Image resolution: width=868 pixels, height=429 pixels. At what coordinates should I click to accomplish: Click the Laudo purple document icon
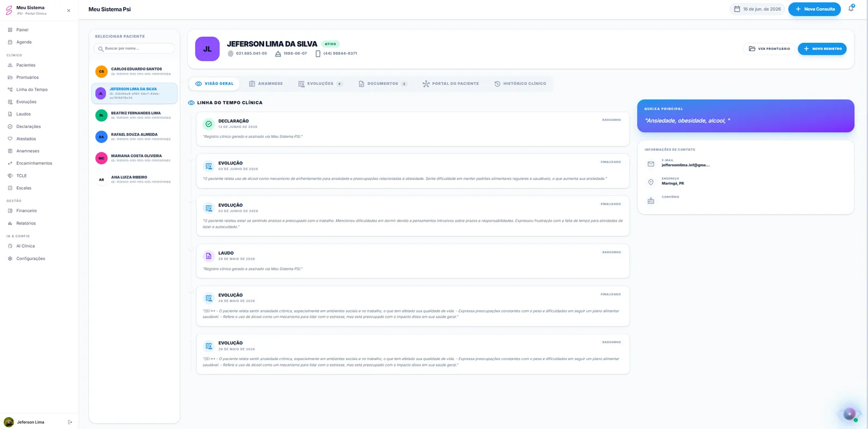208,256
